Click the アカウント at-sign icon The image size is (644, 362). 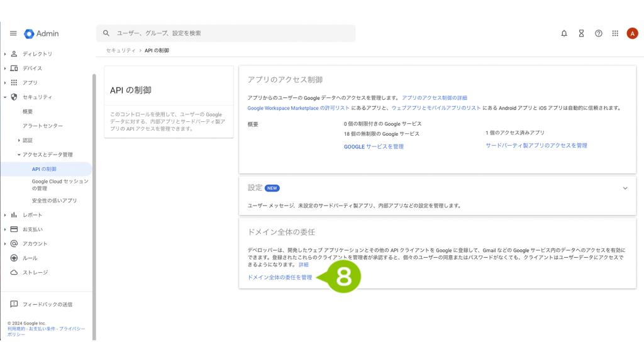pyautogui.click(x=14, y=243)
